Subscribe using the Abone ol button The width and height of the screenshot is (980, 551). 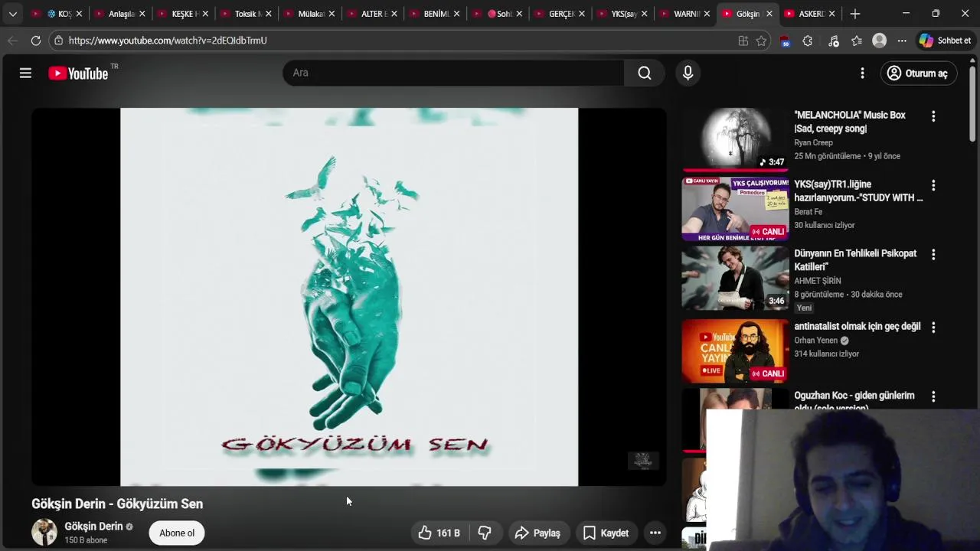pyautogui.click(x=177, y=533)
